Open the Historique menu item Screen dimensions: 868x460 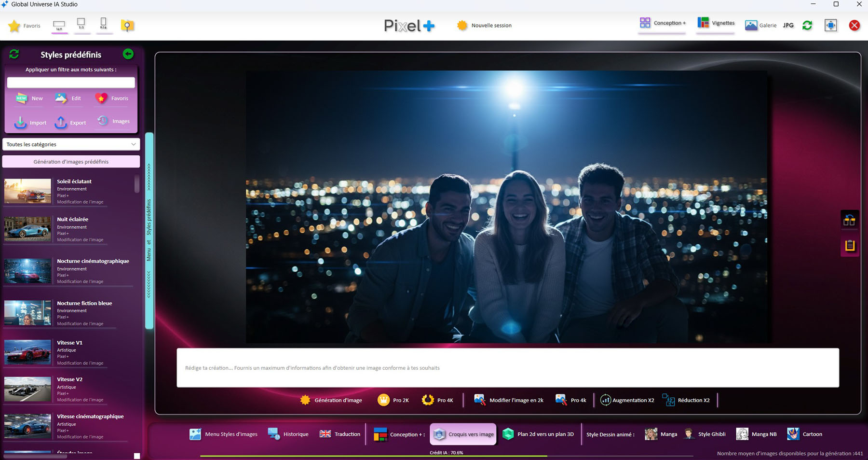[288, 434]
